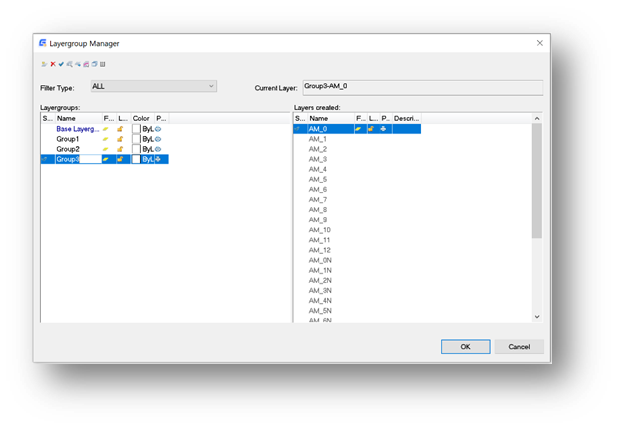Toggle plot icon for Group2

(158, 149)
